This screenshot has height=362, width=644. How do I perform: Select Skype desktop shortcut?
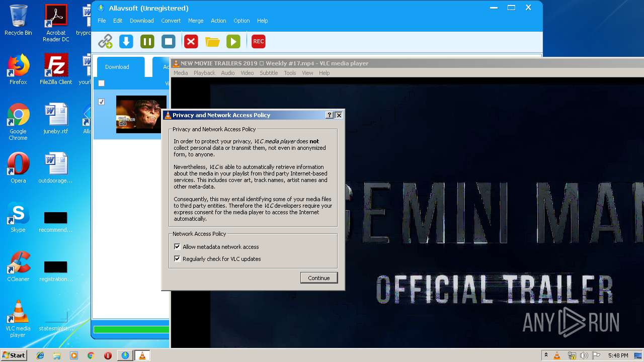point(18,217)
